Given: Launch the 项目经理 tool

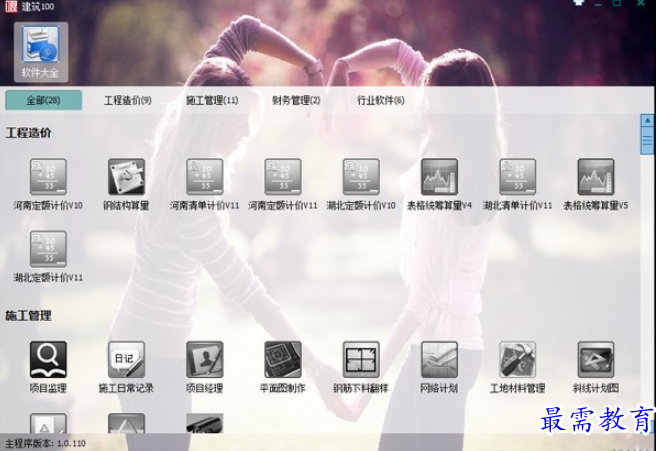Looking at the screenshot, I should tap(205, 359).
